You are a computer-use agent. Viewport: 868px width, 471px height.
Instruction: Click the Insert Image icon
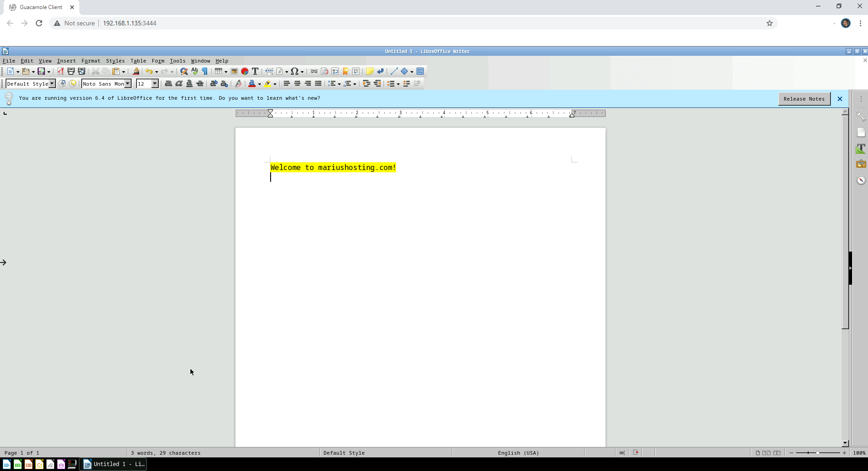point(234,71)
